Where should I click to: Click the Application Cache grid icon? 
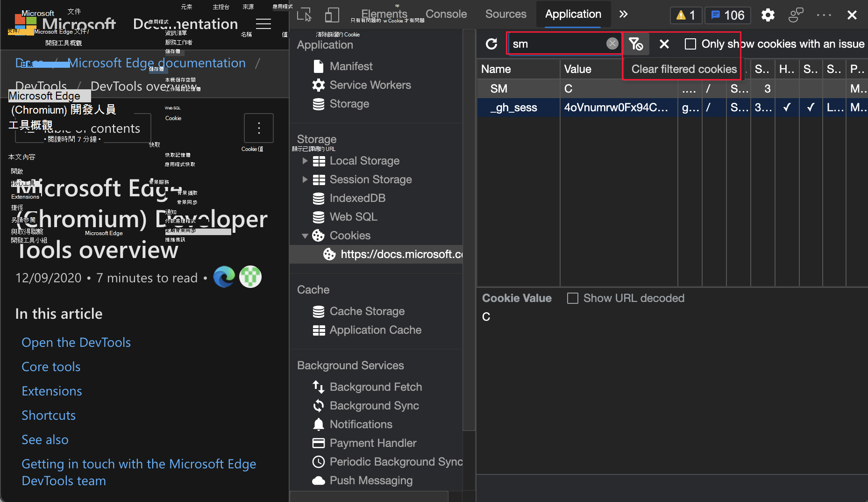click(319, 330)
